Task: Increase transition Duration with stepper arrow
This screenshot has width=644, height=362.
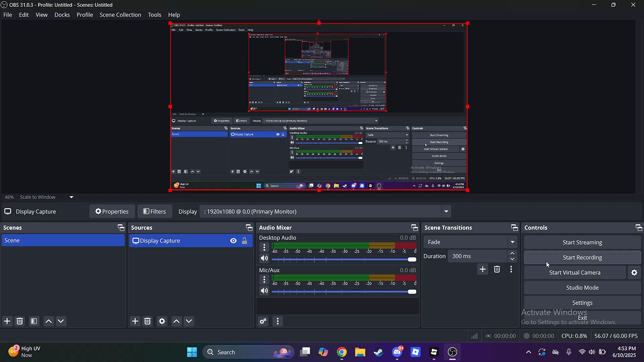Action: pos(513,253)
